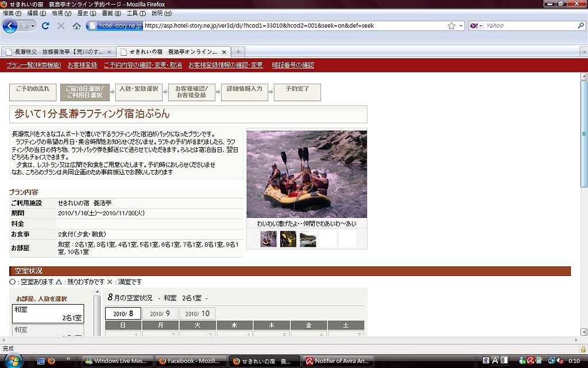Image resolution: width=588 pixels, height=368 pixels.
Task: Open Windows Live Messenger from the taskbar
Action: click(117, 361)
